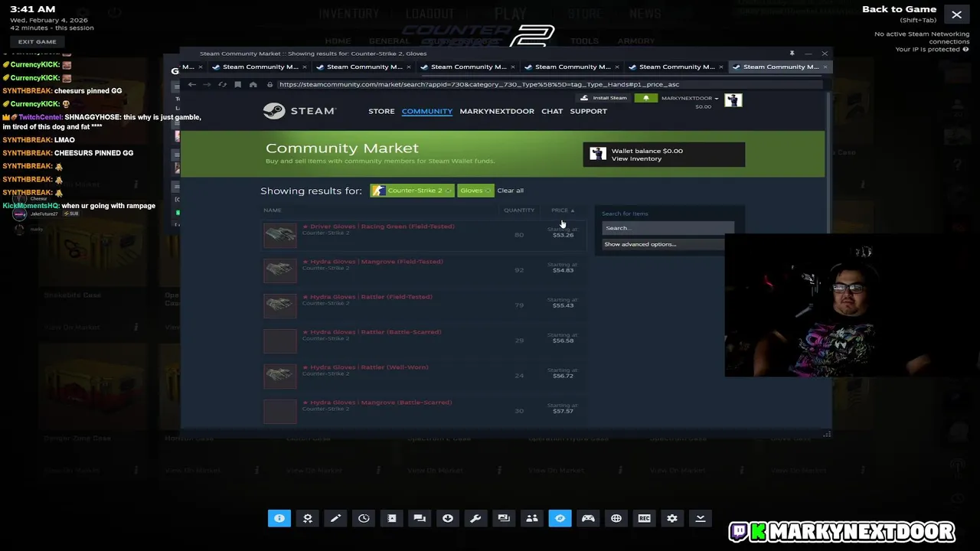Remove the Gloves filter tag

pos(488,191)
